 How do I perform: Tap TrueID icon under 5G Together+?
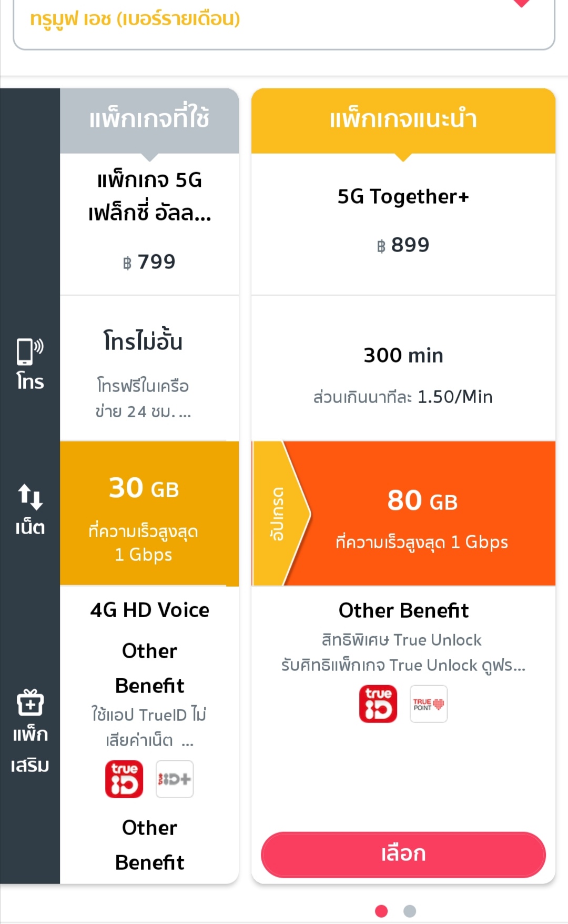pos(378,704)
